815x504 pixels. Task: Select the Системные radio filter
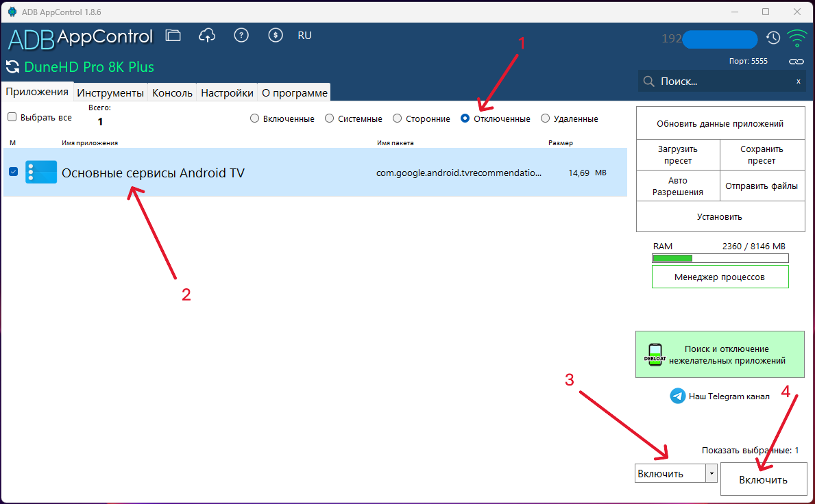(x=330, y=118)
